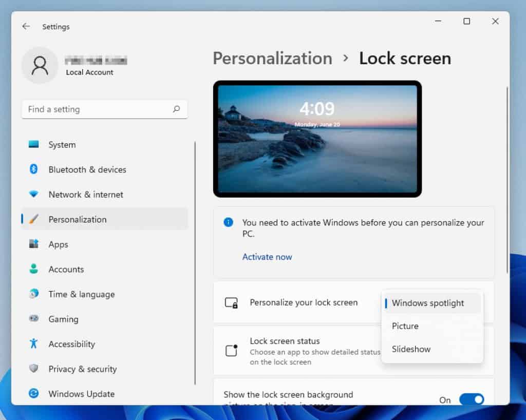Click the Lock screen page heading
This screenshot has height=420, width=526.
[x=405, y=59]
